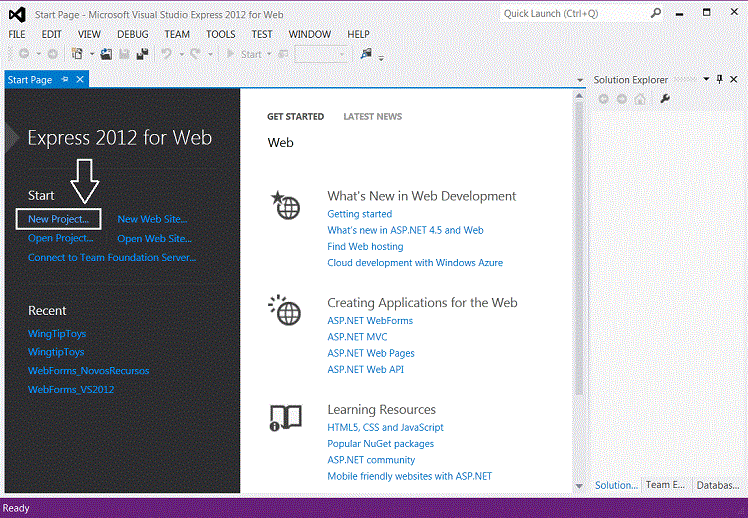Viewport: 748px width, 518px height.
Task: Toggle Auto Hide pin on Solution Explorer
Action: [x=720, y=79]
